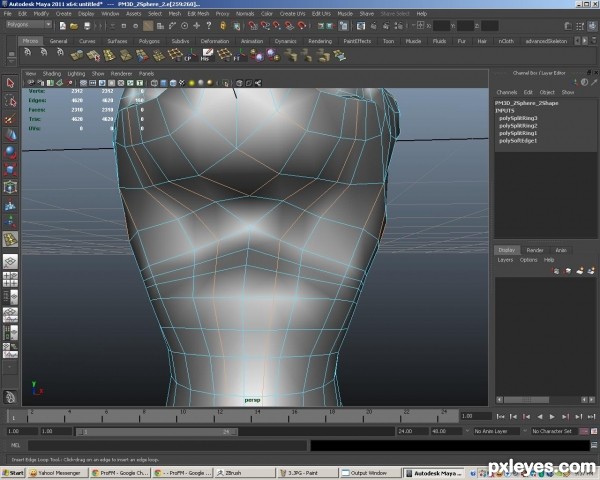
Task: Toggle Make Live magnet icon
Action: (x=302, y=26)
